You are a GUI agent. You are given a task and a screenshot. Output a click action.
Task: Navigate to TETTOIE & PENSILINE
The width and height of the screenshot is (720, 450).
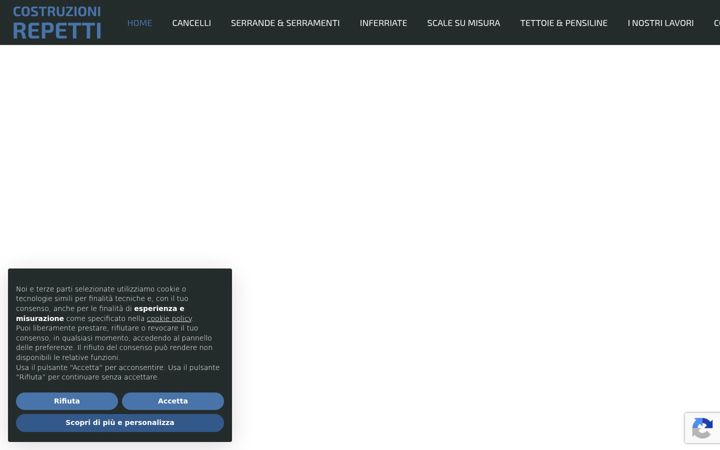click(563, 23)
